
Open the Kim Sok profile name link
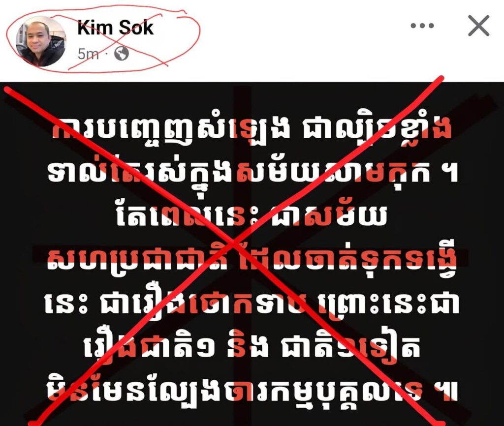tap(115, 28)
